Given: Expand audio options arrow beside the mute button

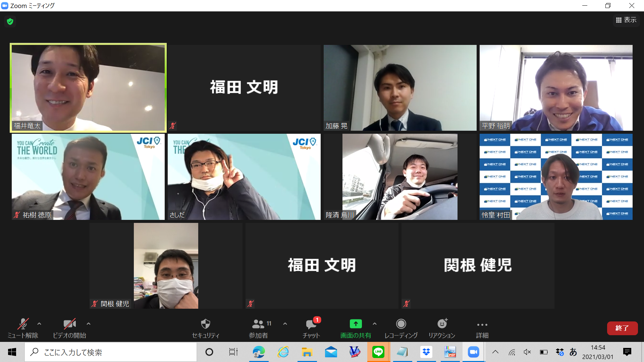Looking at the screenshot, I should click(39, 324).
